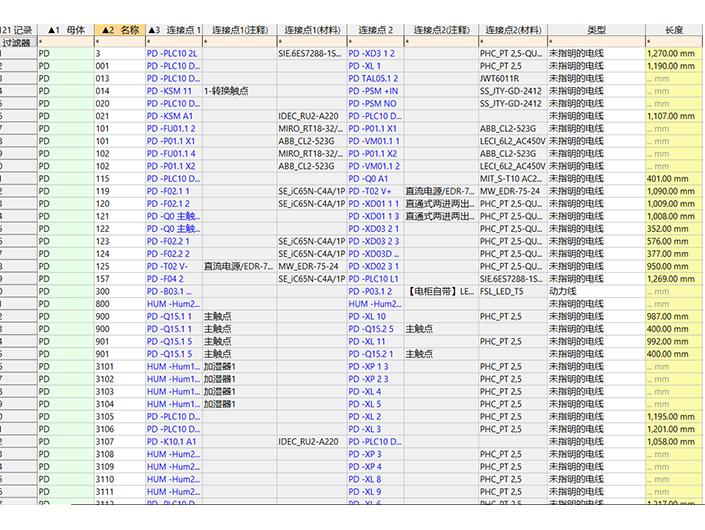Viewport: 705px width, 530px height.
Task: Click filter field under 长度 column
Action: pos(673,42)
